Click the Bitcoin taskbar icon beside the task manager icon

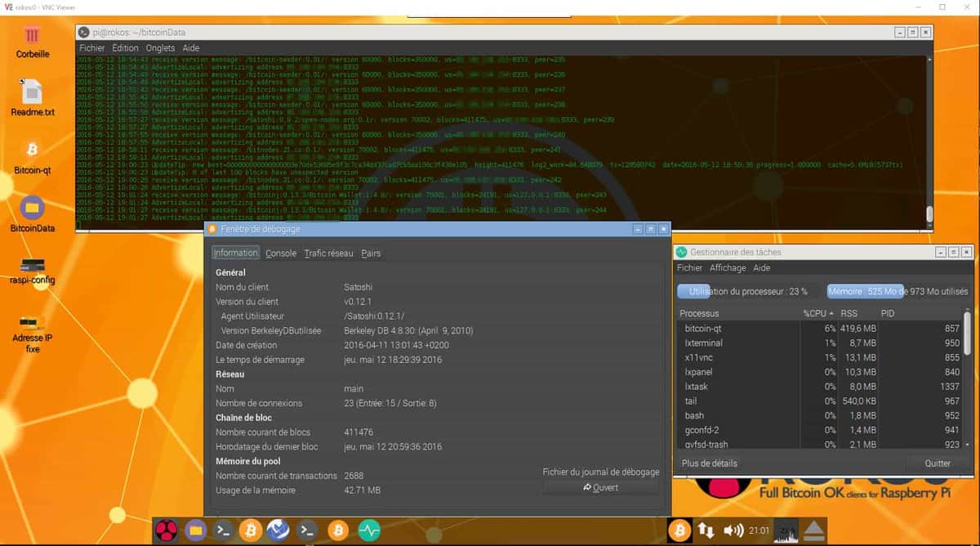(338, 530)
